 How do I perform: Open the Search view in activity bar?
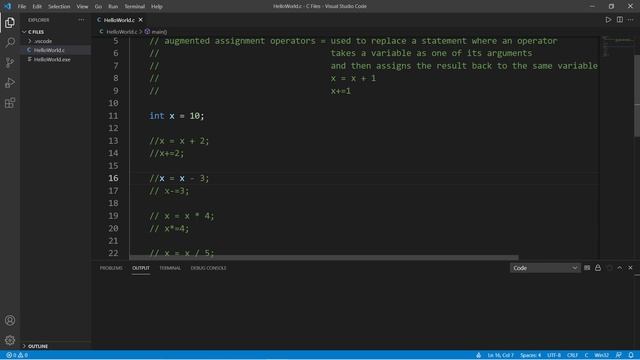(x=10, y=42)
